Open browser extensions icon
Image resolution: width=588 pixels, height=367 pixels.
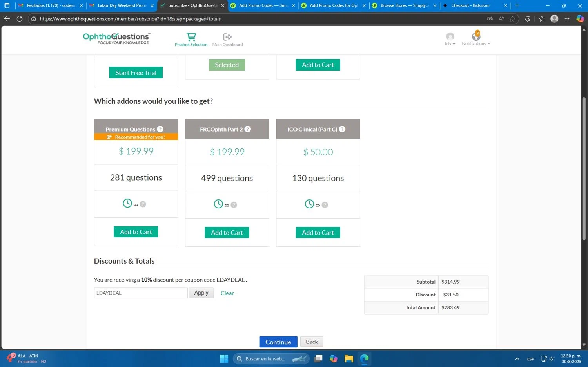pos(528,19)
